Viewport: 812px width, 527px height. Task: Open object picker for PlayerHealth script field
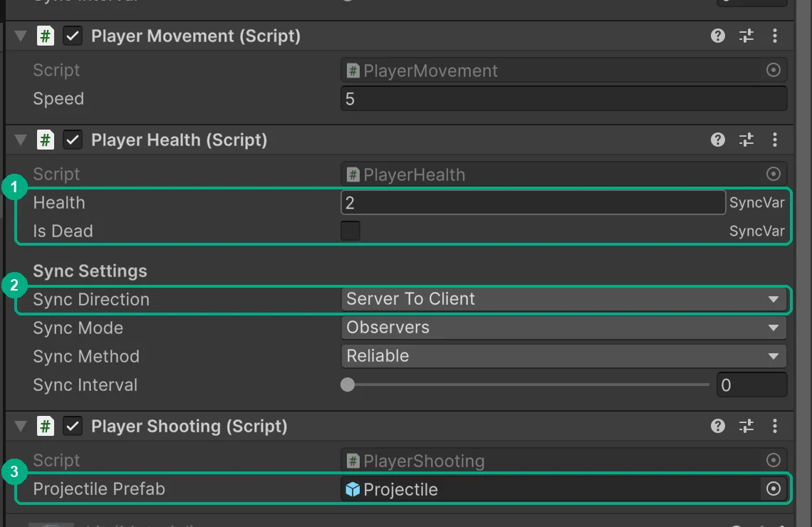pos(773,174)
